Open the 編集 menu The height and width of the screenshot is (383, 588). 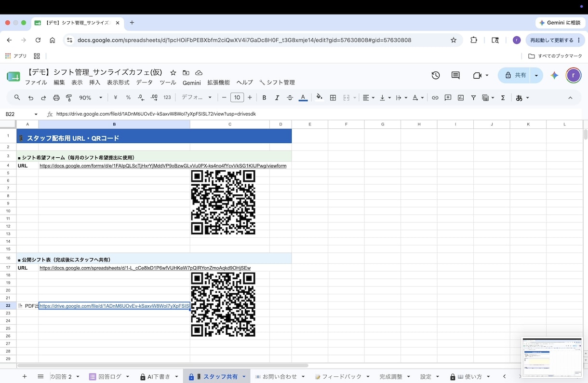59,82
